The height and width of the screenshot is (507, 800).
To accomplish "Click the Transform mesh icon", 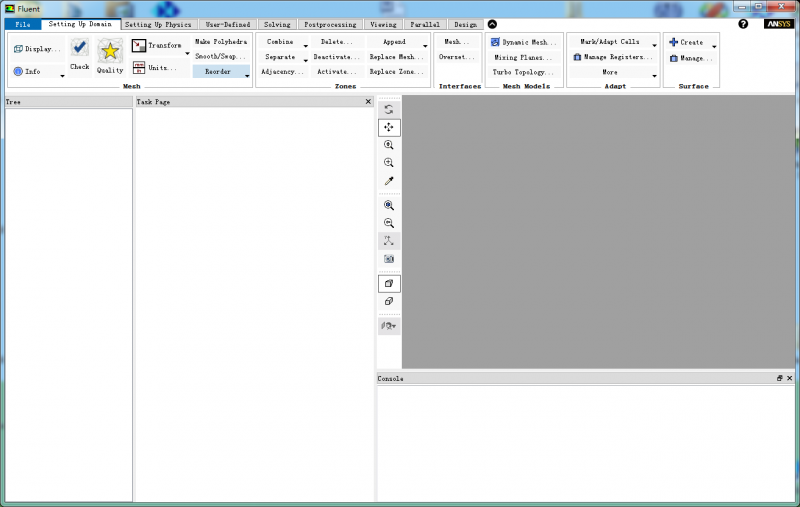I will click(138, 45).
